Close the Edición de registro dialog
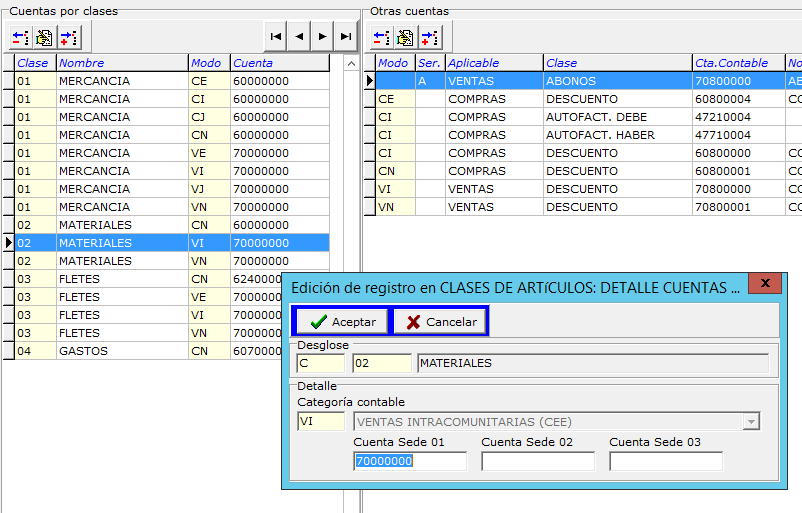 (x=765, y=286)
